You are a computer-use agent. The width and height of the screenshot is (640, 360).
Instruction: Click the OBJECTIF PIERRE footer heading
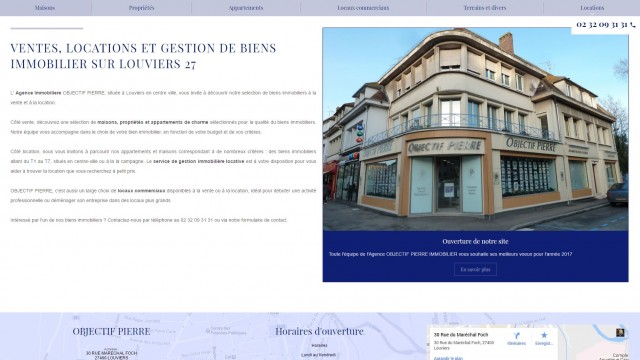[111, 331]
